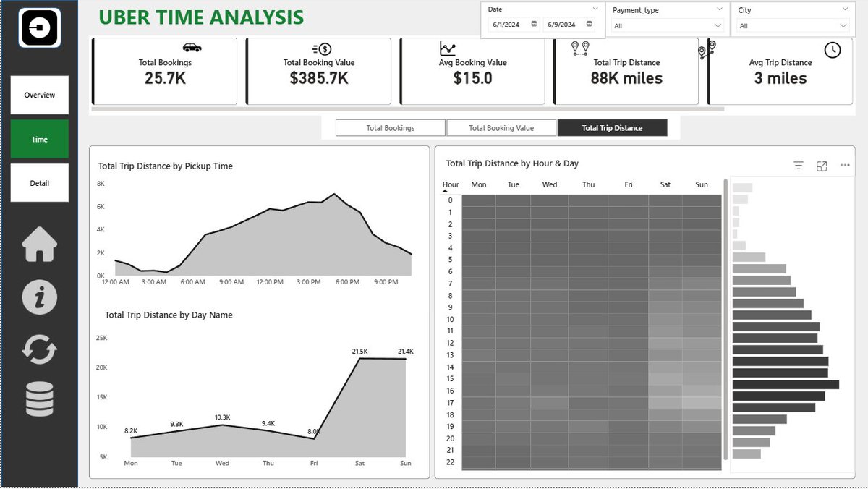Screen dimensions: 868x489
Task: Open the filter icon on heatmap visual
Action: [x=799, y=166]
